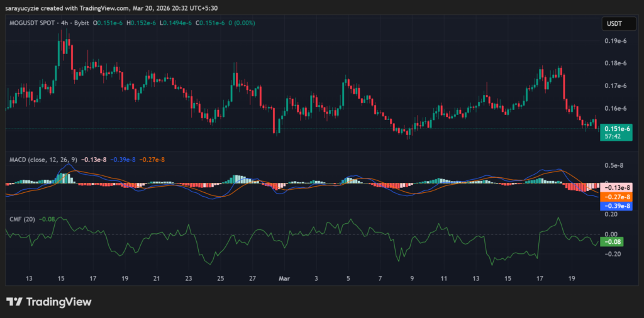This screenshot has height=318, width=644.
Task: Click the 0.5e-8 MACD scale label
Action: point(614,165)
